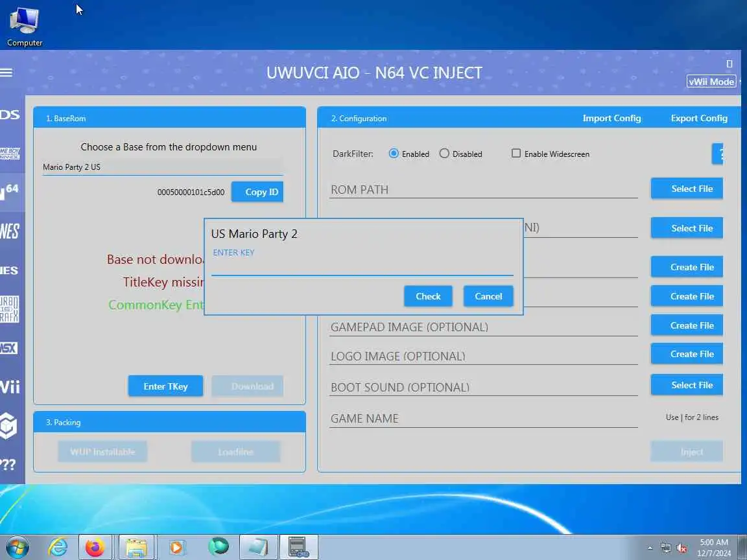The height and width of the screenshot is (560, 747).
Task: Click Create File for LOGO IMAGE
Action: click(687, 354)
